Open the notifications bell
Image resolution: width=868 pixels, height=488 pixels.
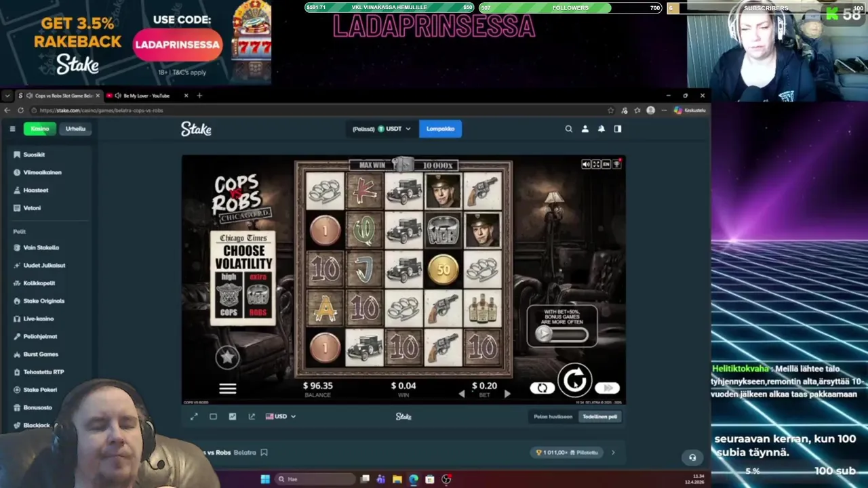click(601, 129)
